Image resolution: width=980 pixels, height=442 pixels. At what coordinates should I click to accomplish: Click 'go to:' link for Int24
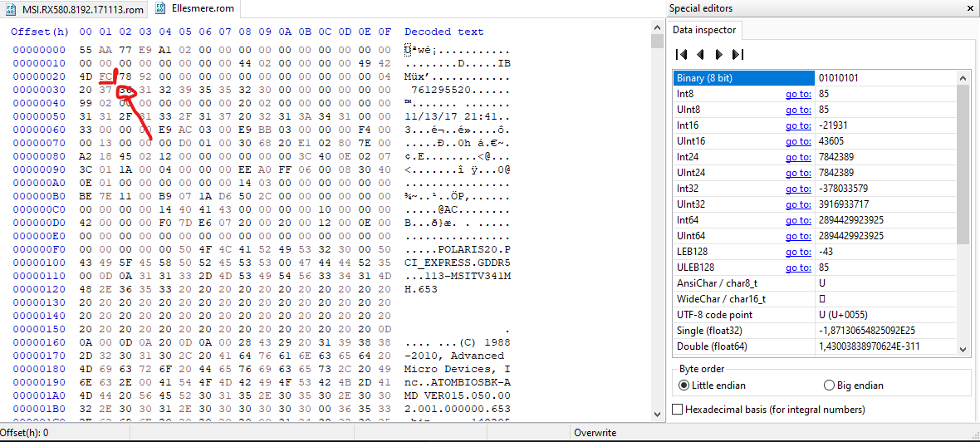click(798, 157)
